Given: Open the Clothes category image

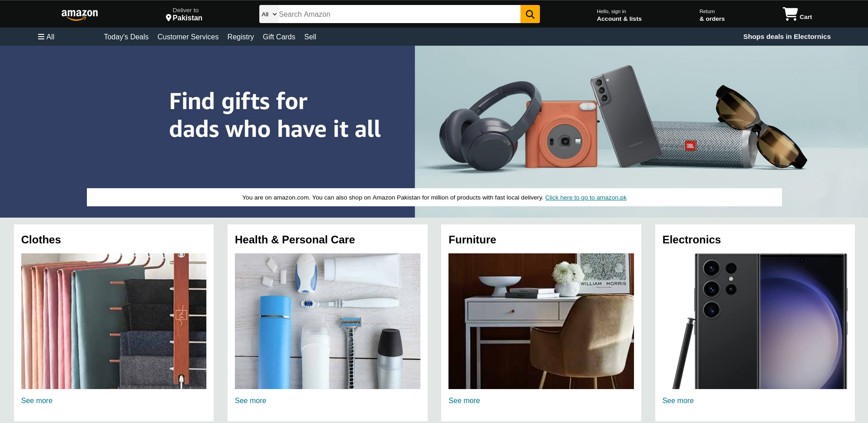Looking at the screenshot, I should (x=114, y=321).
